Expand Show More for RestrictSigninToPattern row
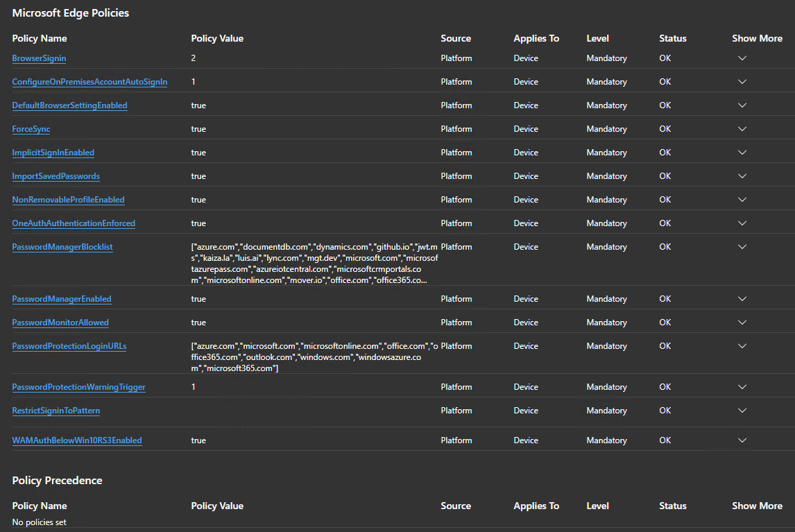 pos(742,411)
